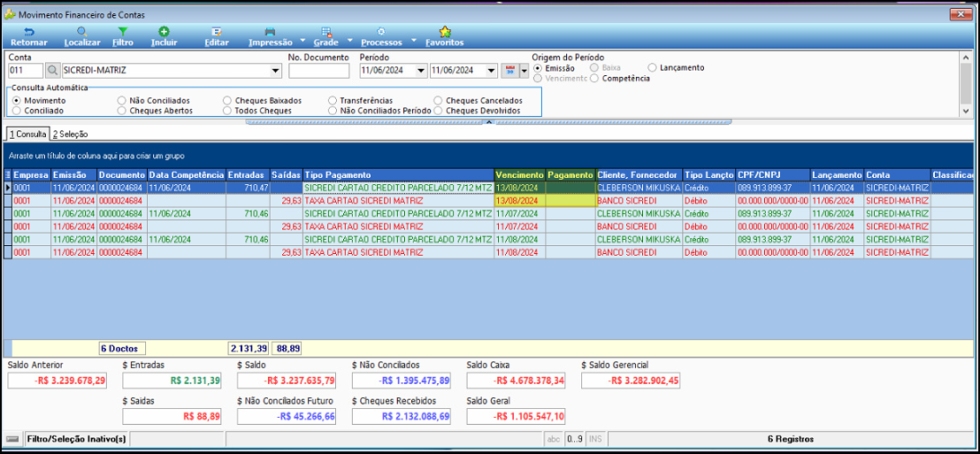Select the Conciliado radio option
This screenshot has width=980, height=454.
17,110
